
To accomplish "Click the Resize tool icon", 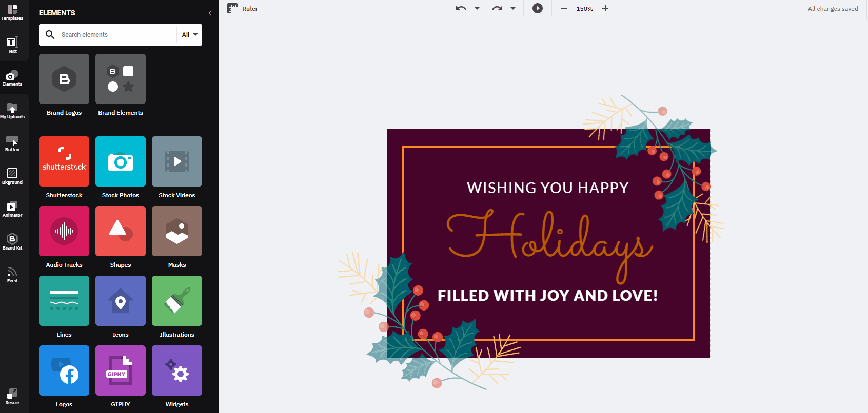I will pyautogui.click(x=12, y=397).
